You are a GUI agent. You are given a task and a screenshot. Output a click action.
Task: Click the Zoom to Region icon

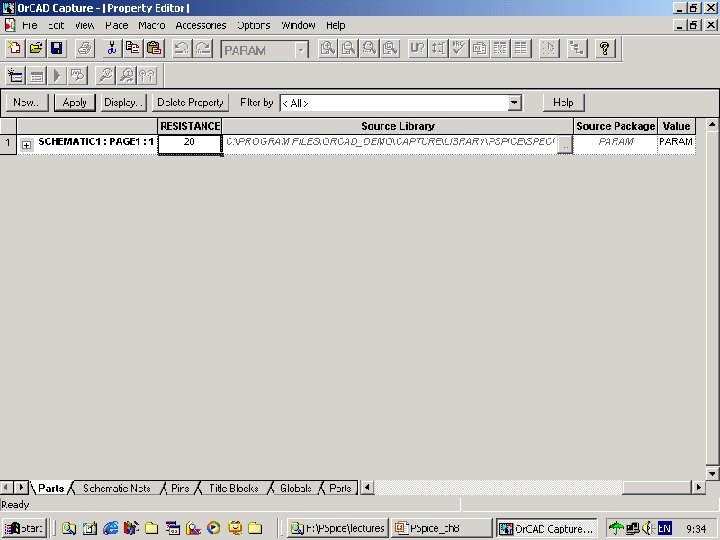point(369,48)
